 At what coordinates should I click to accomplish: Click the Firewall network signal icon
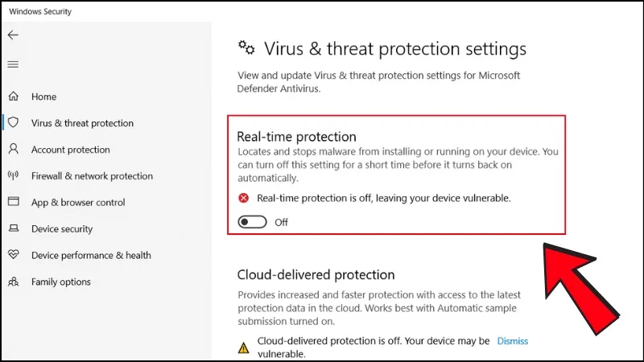pyautogui.click(x=13, y=176)
